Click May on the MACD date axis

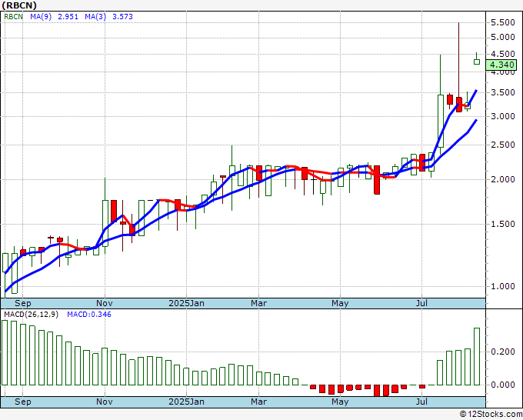(x=340, y=402)
